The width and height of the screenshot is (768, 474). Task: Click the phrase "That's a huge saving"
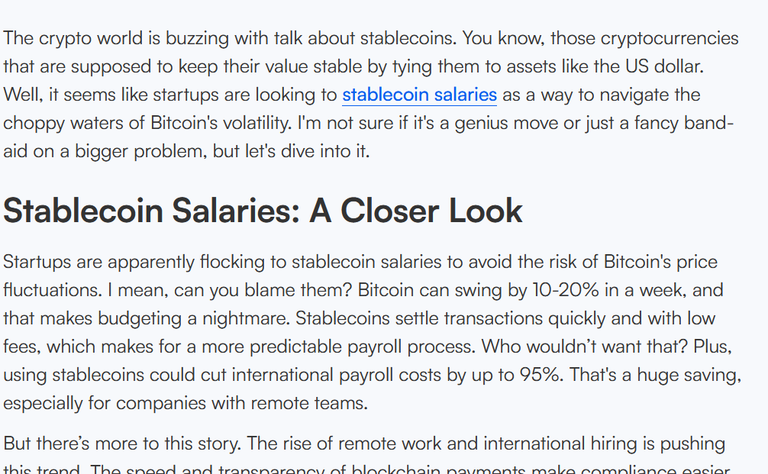[x=654, y=375]
